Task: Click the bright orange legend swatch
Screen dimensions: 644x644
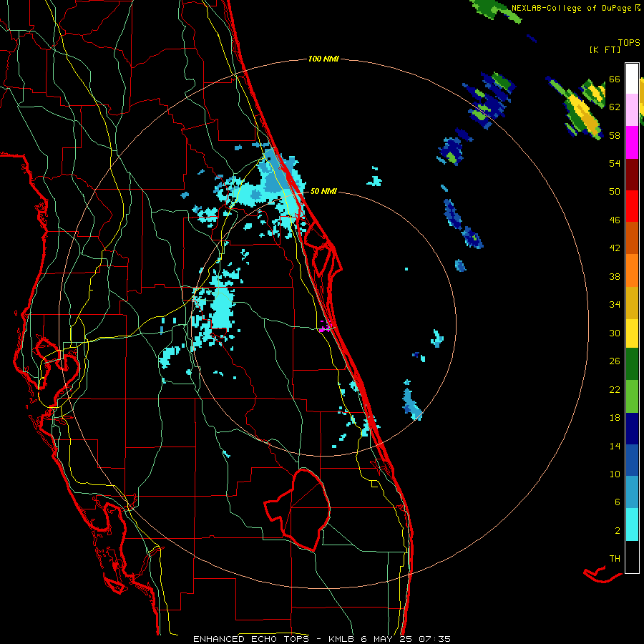Action: coord(632,270)
